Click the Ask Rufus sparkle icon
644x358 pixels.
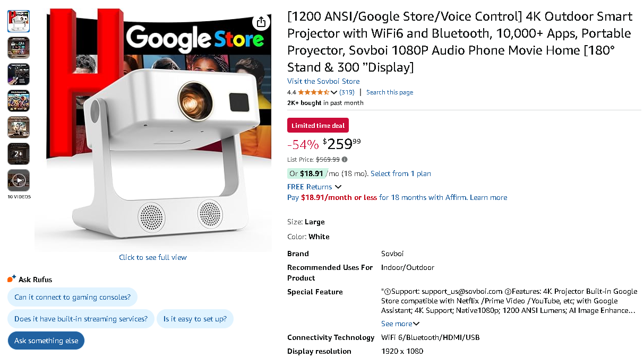click(12, 279)
